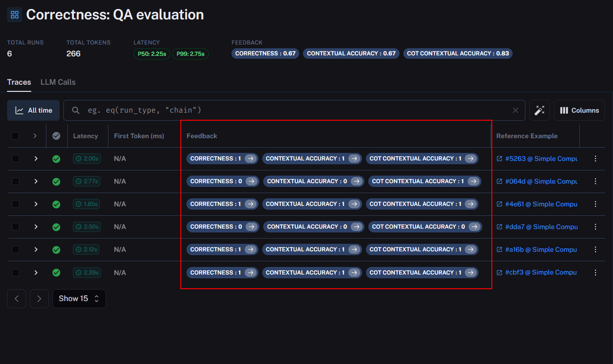Click into the trace filter search field
Viewport: 613px width, 364px height.
tap(293, 110)
